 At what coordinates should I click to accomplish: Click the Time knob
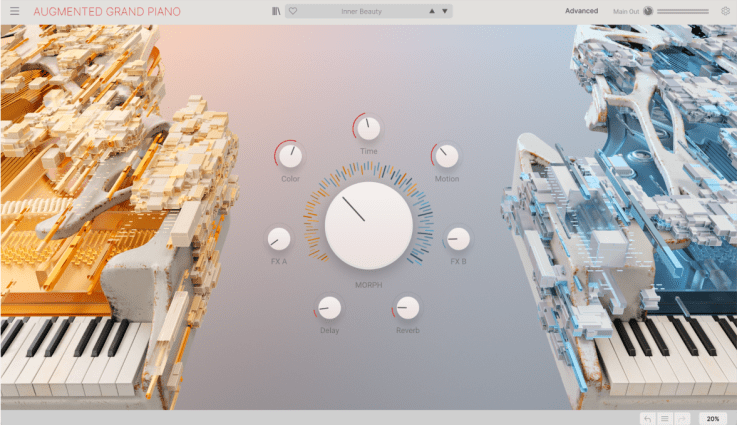click(x=368, y=128)
